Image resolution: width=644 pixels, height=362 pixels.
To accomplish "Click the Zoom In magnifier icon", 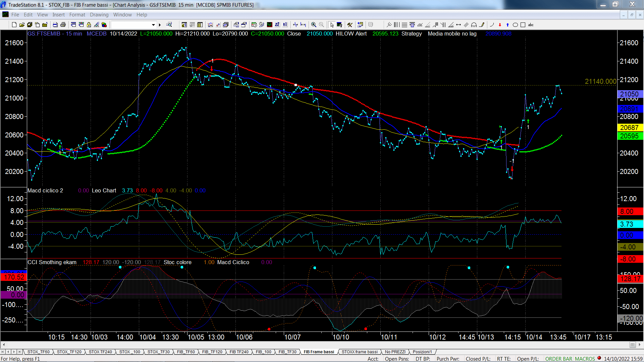I will click(x=314, y=25).
